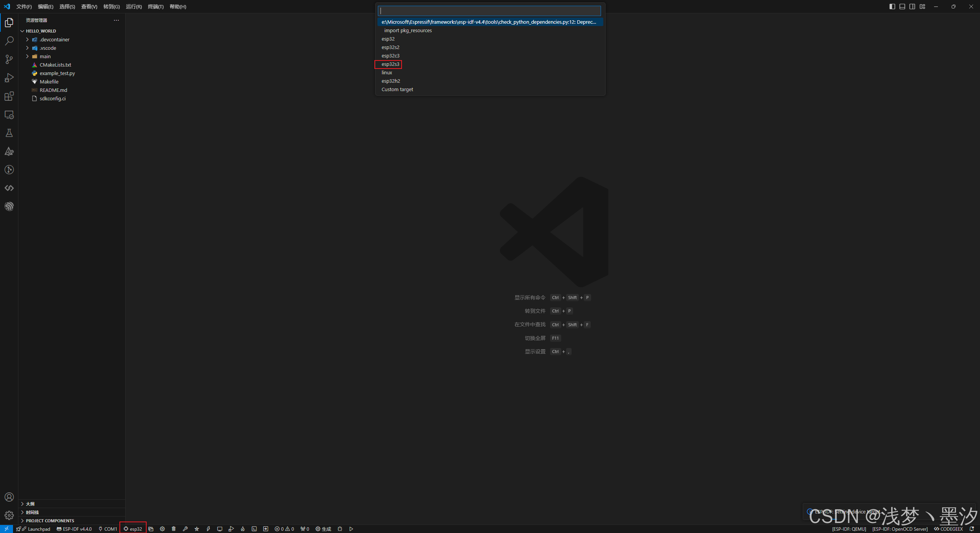Open the Extensions view in activity bar
This screenshot has height=533, width=980.
(x=9, y=96)
